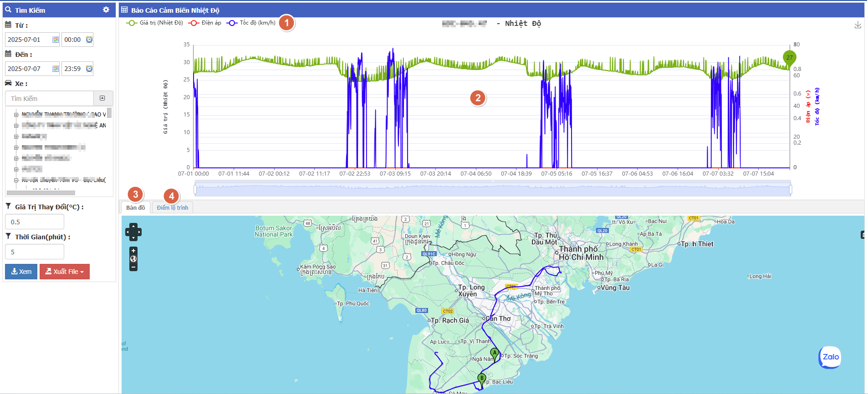Expand the first vehicle tree node
The image size is (868, 394).
tap(16, 115)
